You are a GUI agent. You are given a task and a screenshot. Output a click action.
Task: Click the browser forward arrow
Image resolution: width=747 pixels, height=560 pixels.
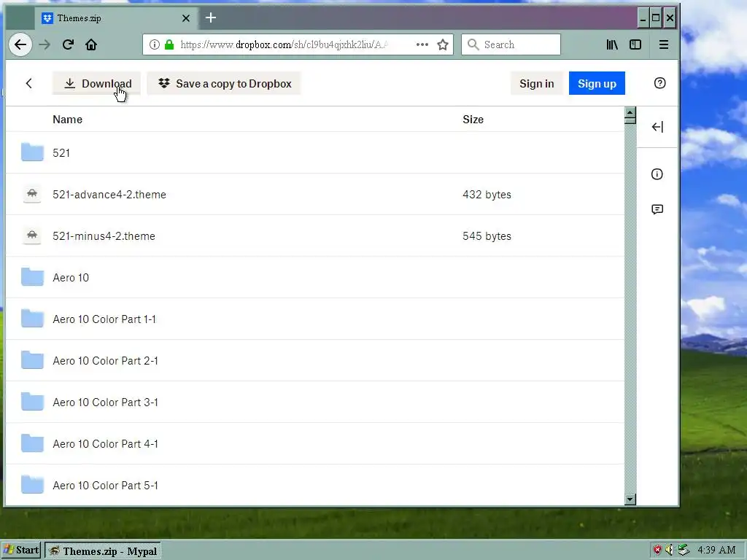click(x=44, y=44)
